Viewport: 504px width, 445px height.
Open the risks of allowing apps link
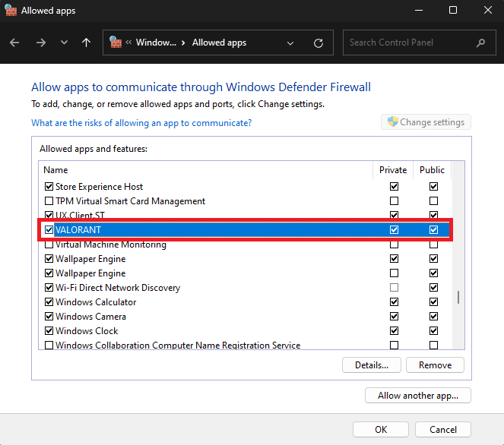pyautogui.click(x=141, y=122)
